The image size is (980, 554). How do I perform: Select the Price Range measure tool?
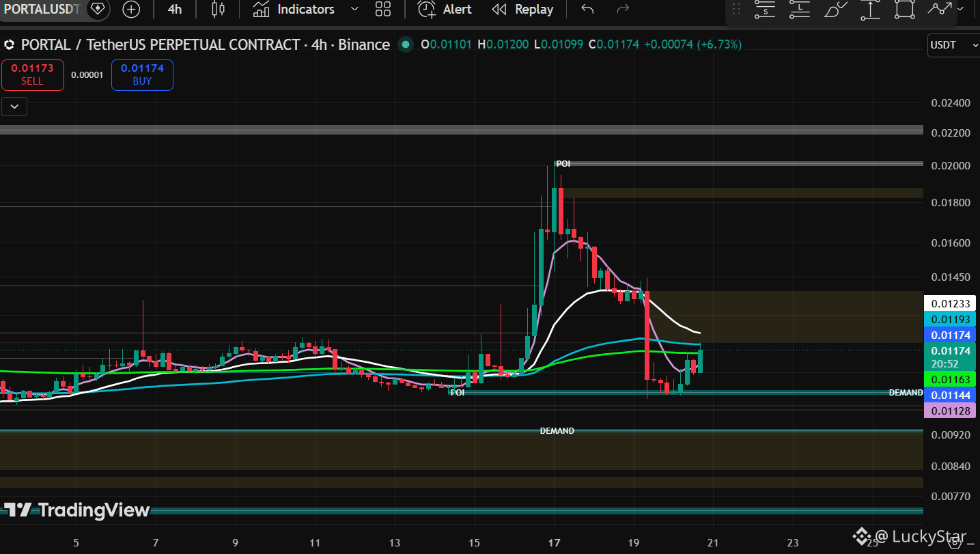[870, 9]
